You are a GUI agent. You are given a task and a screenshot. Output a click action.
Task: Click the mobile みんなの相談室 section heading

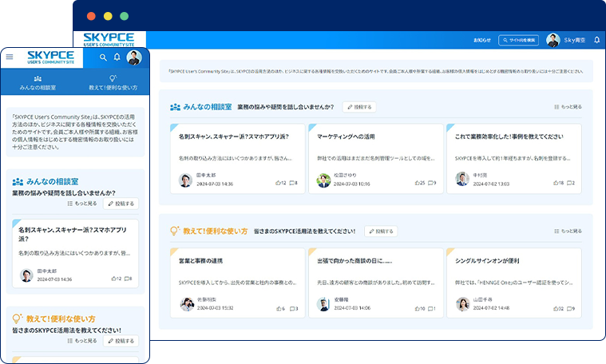tap(52, 182)
